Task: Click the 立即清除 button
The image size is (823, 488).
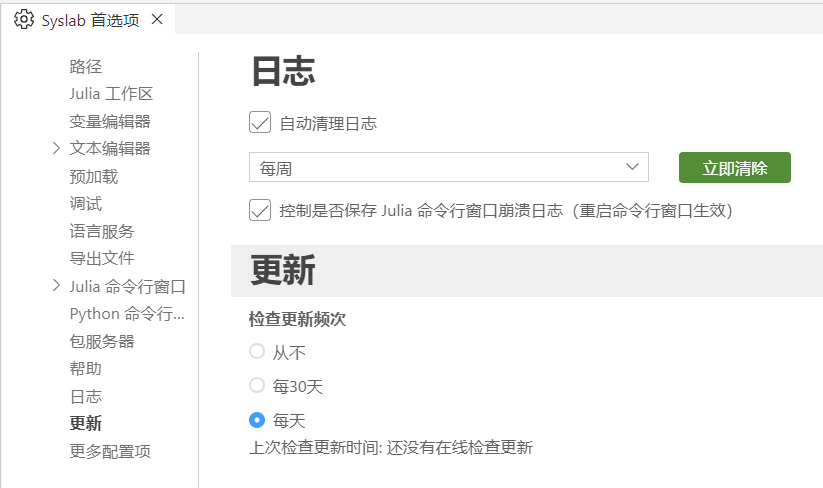Action: [735, 168]
